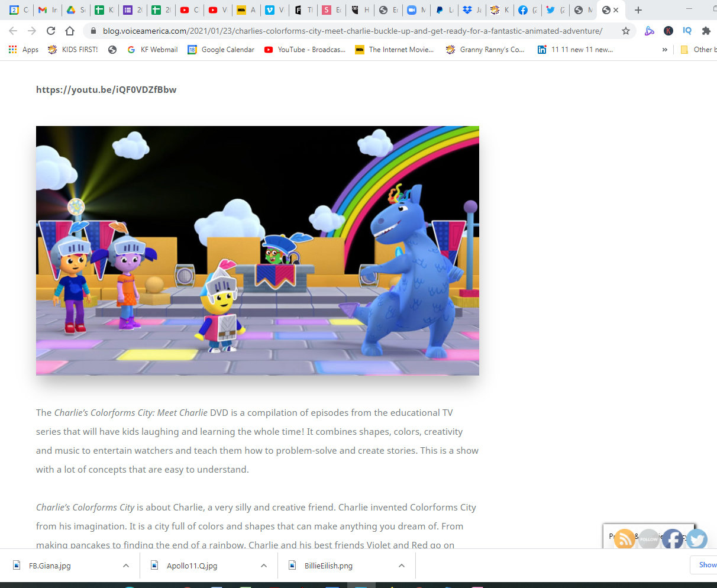Open downloaded file Apollo11.Q.jpg
This screenshot has width=717, height=588.
[192, 566]
